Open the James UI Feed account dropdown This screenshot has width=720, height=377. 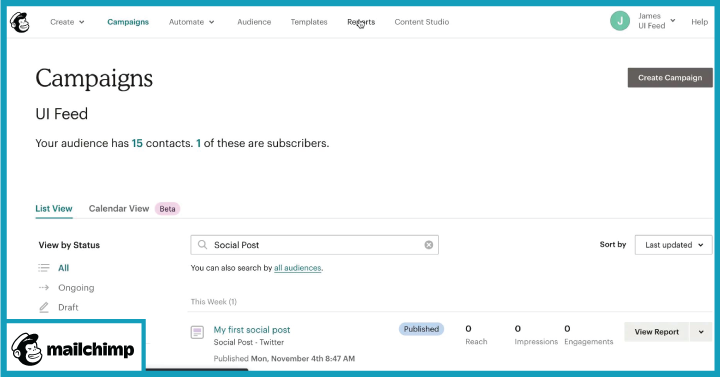(x=657, y=21)
